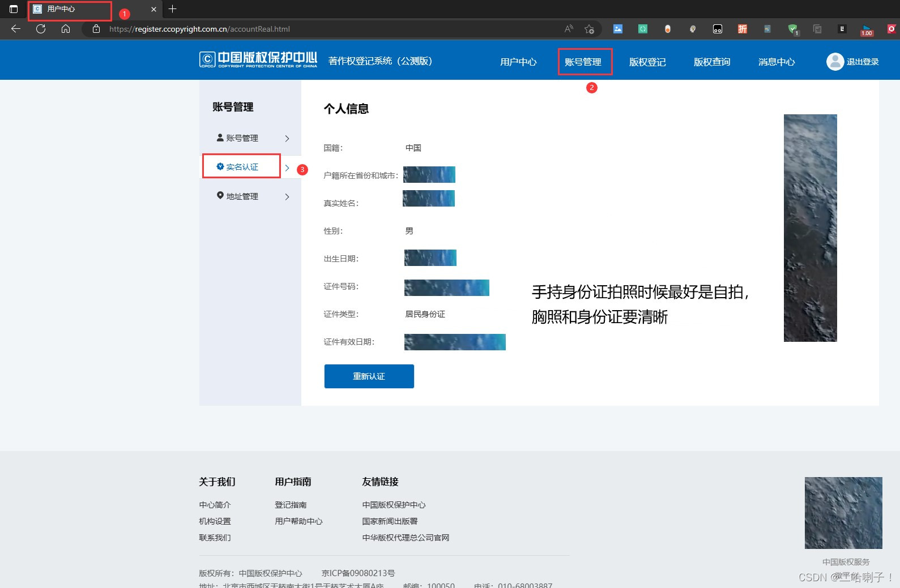Open new browser tab with plus
Screen dimensions: 900x588
point(173,9)
